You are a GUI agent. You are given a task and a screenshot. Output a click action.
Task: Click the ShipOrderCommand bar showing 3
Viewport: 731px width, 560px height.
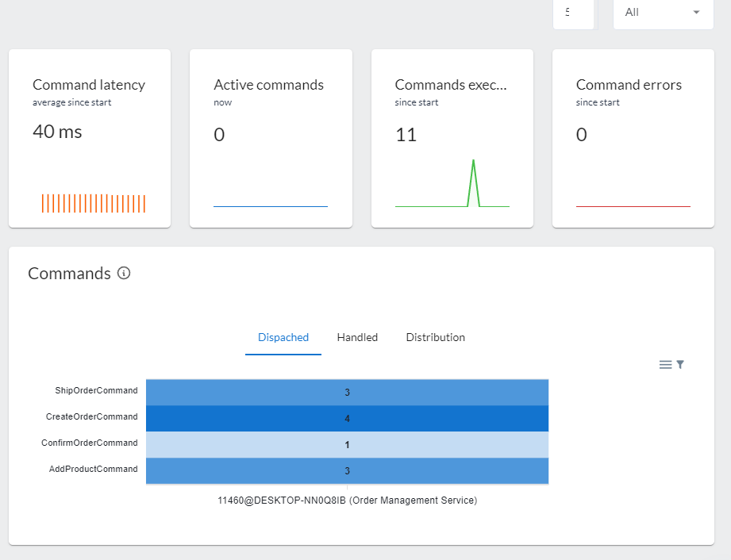347,393
